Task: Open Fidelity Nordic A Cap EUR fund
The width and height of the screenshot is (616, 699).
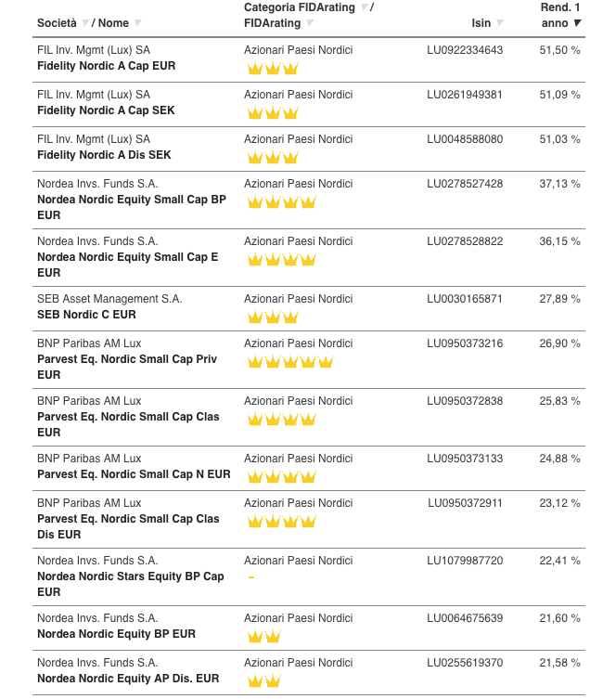Action: click(107, 66)
